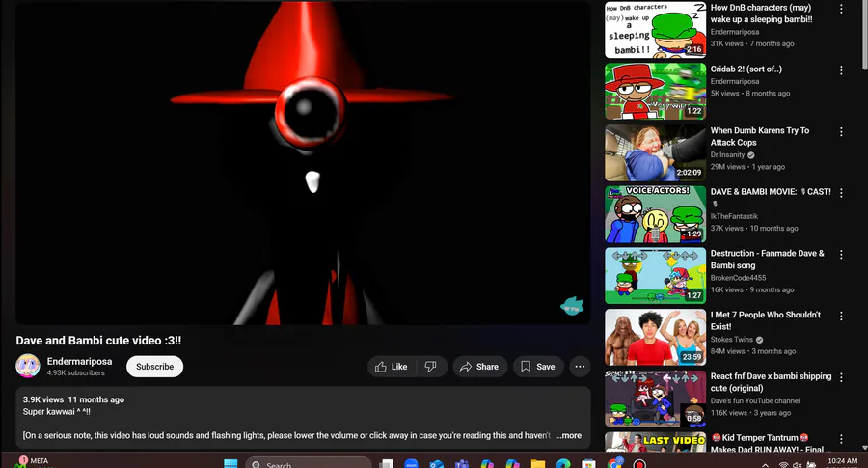
Task: Open Zoom from the taskbar
Action: 411,464
